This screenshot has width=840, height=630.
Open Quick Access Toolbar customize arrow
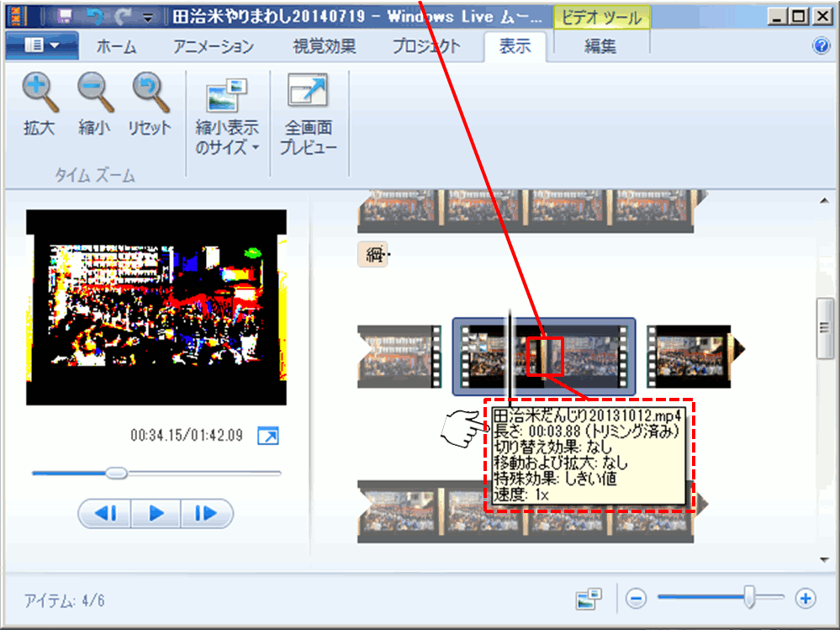click(148, 17)
